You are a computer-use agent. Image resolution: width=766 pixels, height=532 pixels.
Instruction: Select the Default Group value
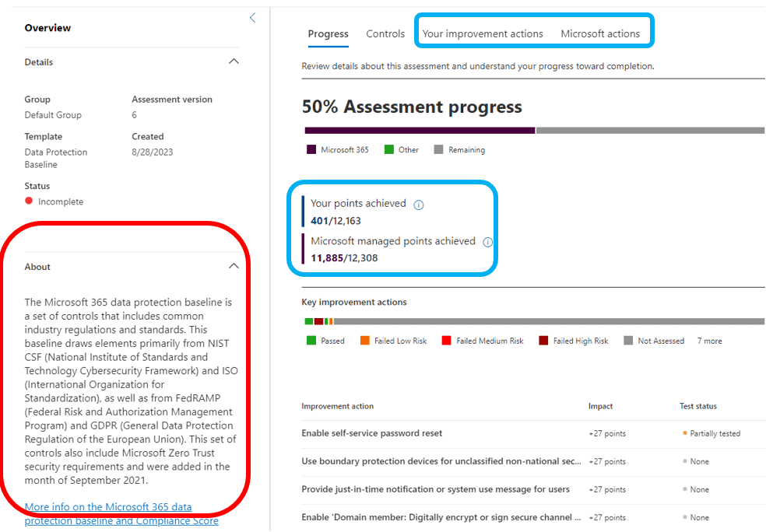click(x=53, y=114)
